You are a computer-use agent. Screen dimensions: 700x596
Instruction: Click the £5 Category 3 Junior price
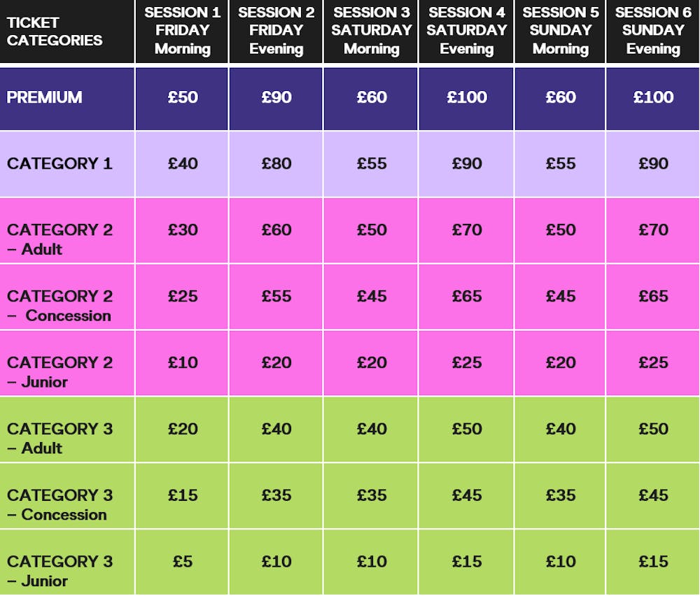pos(183,561)
